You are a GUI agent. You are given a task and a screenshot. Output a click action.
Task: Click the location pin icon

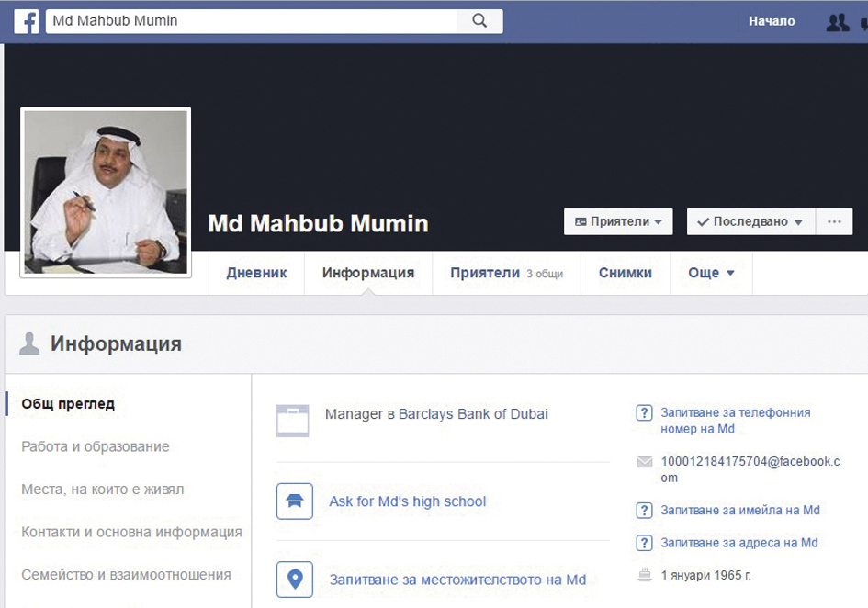pos(295,580)
